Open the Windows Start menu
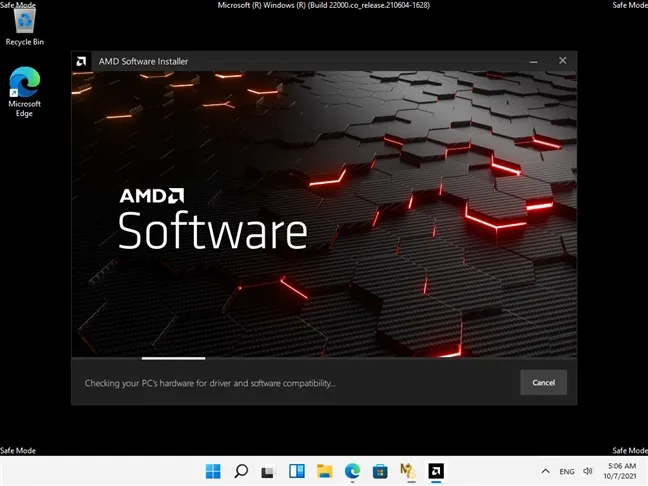The width and height of the screenshot is (648, 486). pyautogui.click(x=213, y=471)
